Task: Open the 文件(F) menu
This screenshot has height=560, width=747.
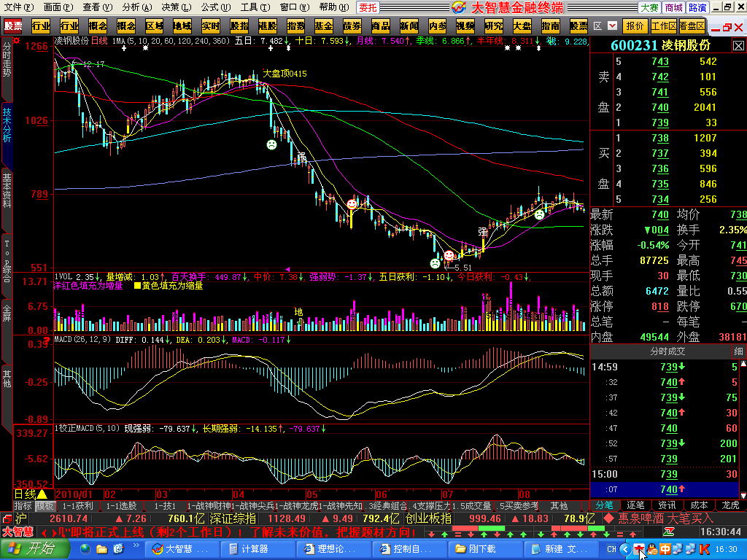Action: [19, 7]
